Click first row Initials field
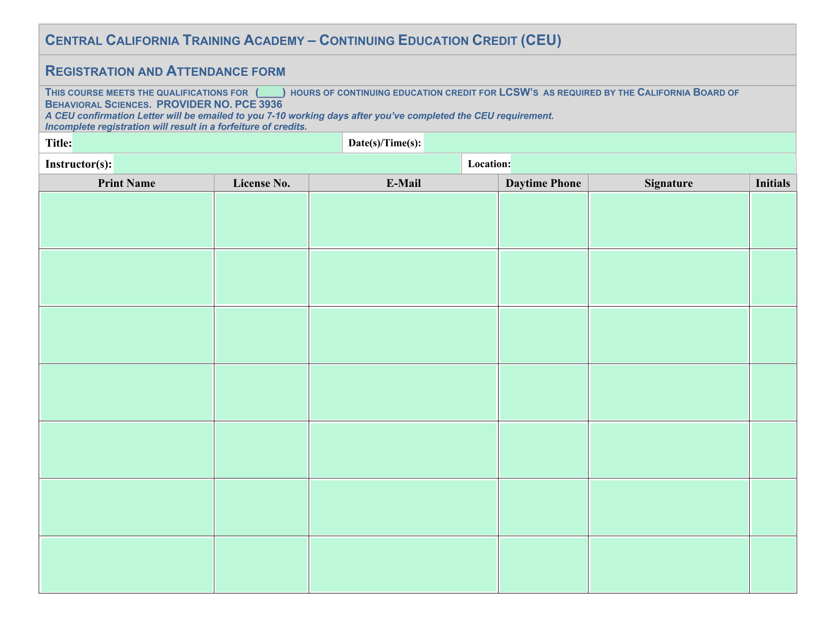 (774, 220)
